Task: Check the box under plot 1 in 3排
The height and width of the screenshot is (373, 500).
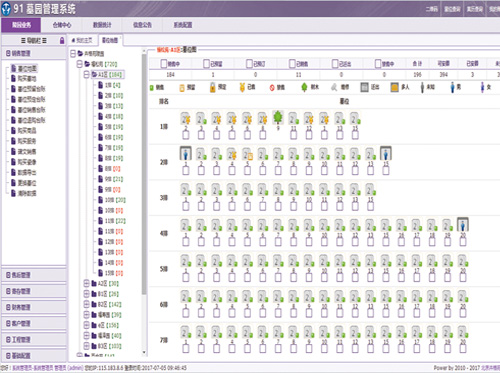Action: (x=186, y=206)
